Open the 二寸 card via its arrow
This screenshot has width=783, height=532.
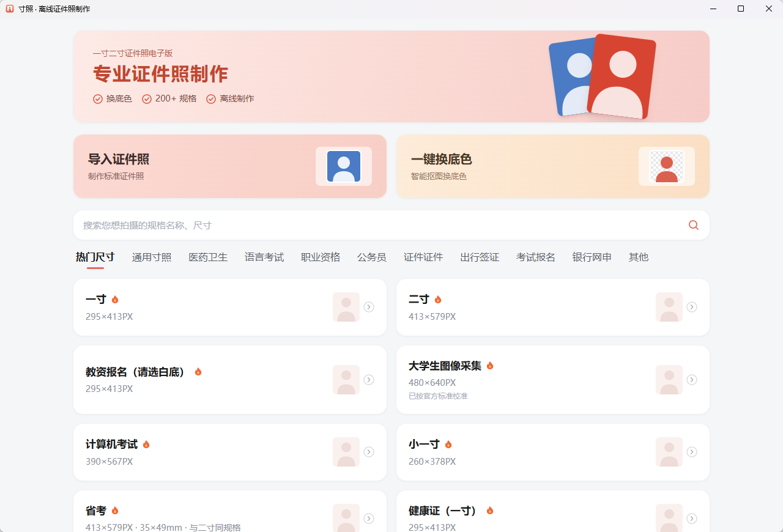(x=692, y=307)
